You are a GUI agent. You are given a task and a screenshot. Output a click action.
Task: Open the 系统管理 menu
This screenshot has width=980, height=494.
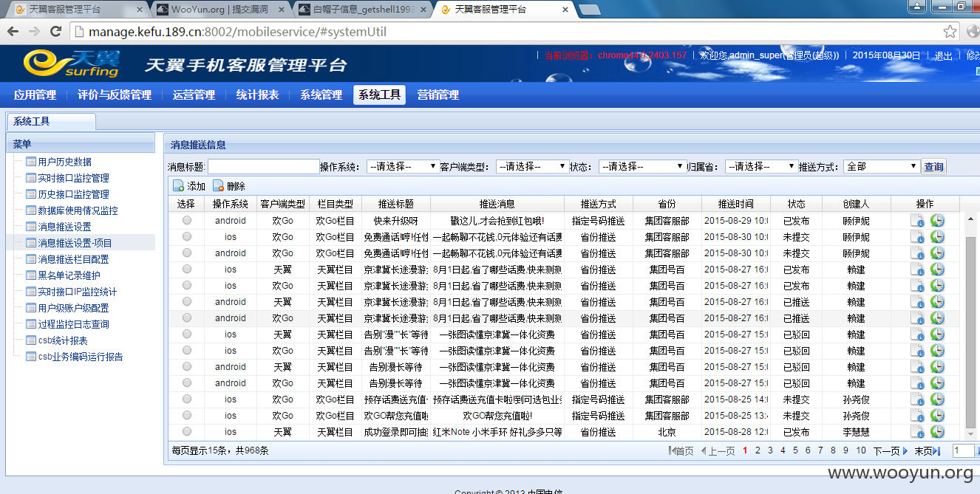pos(321,95)
